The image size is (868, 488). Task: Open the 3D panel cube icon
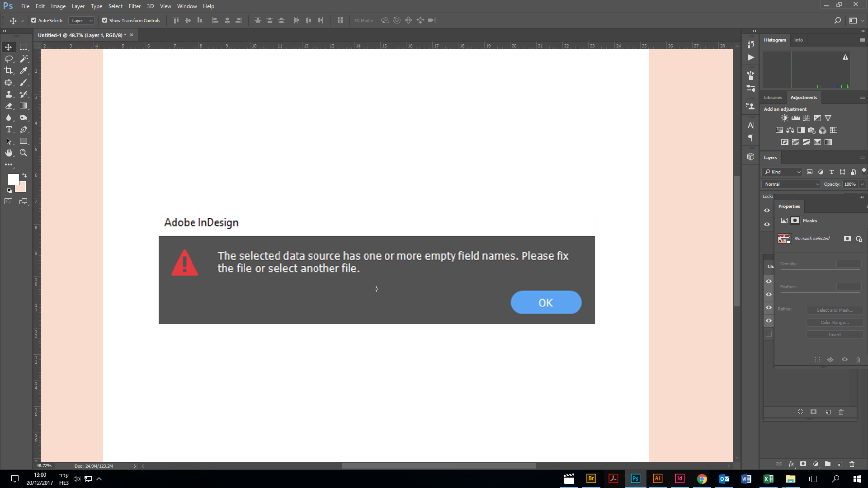751,156
